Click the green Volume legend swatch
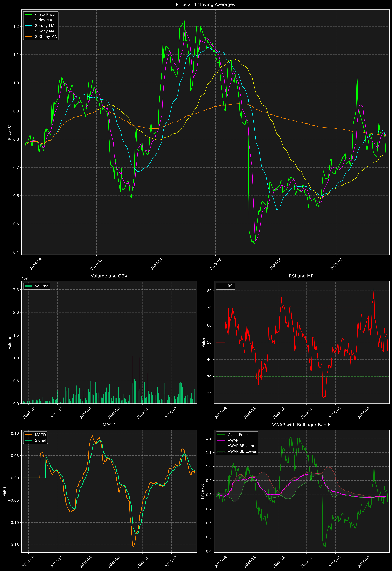 tap(29, 286)
